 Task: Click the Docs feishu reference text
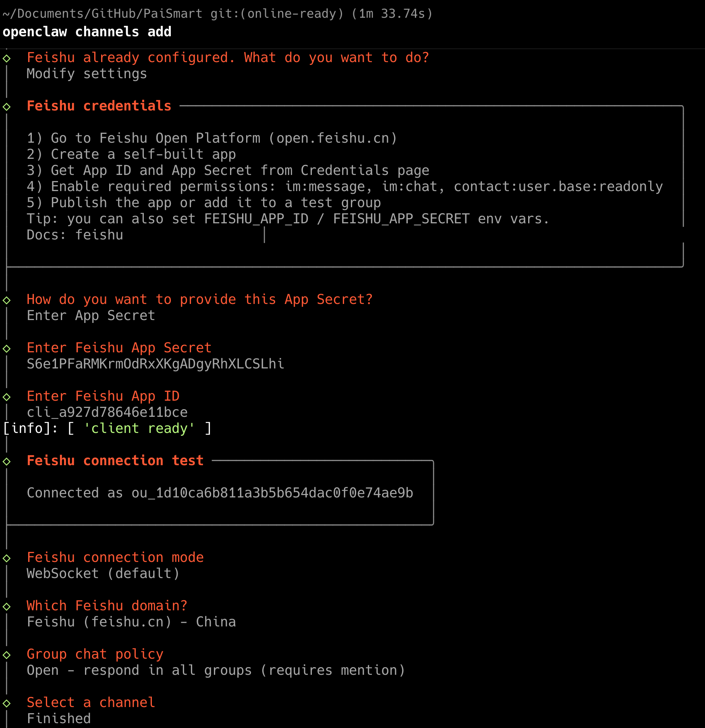[x=75, y=235]
